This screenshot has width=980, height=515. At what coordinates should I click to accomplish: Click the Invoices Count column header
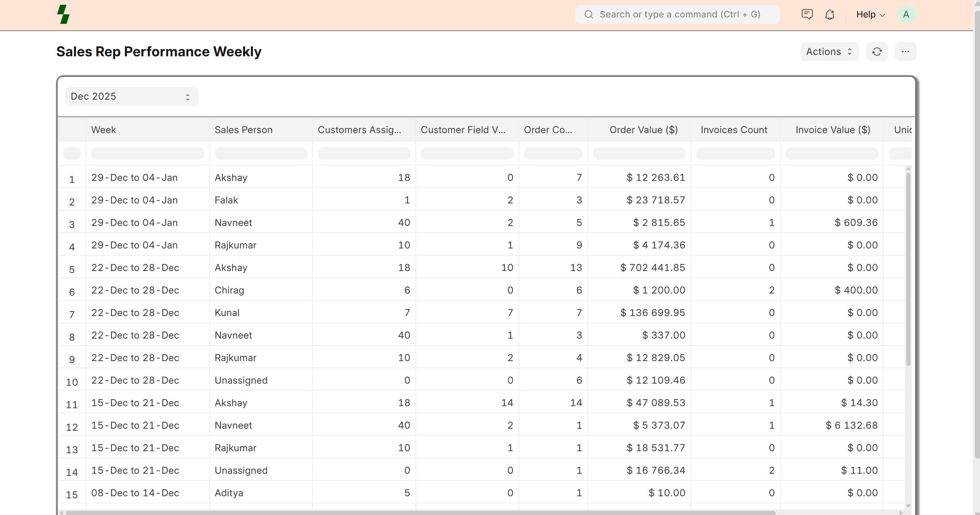point(734,130)
